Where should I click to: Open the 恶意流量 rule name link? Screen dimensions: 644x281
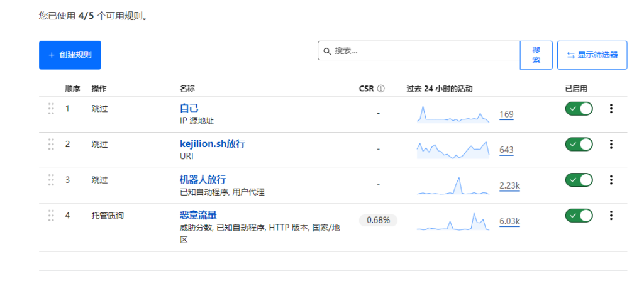198,215
